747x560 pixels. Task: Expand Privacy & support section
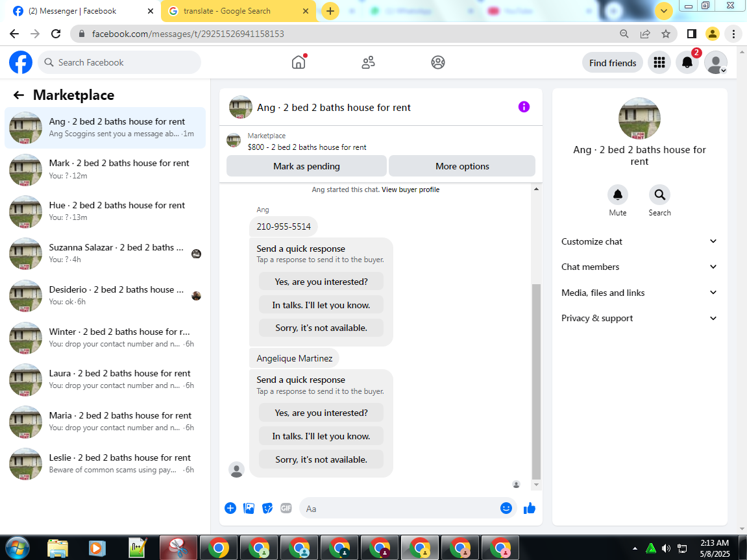coord(639,318)
